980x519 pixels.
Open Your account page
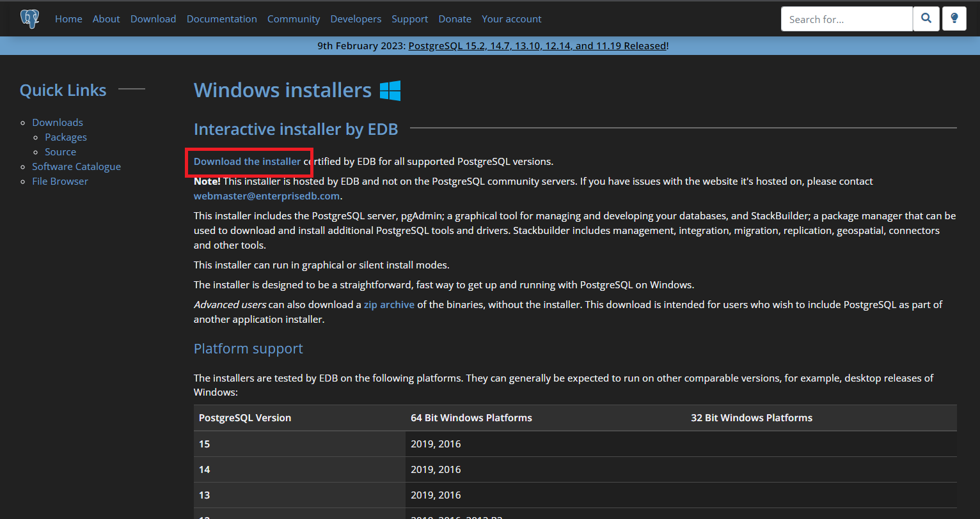[x=511, y=19]
